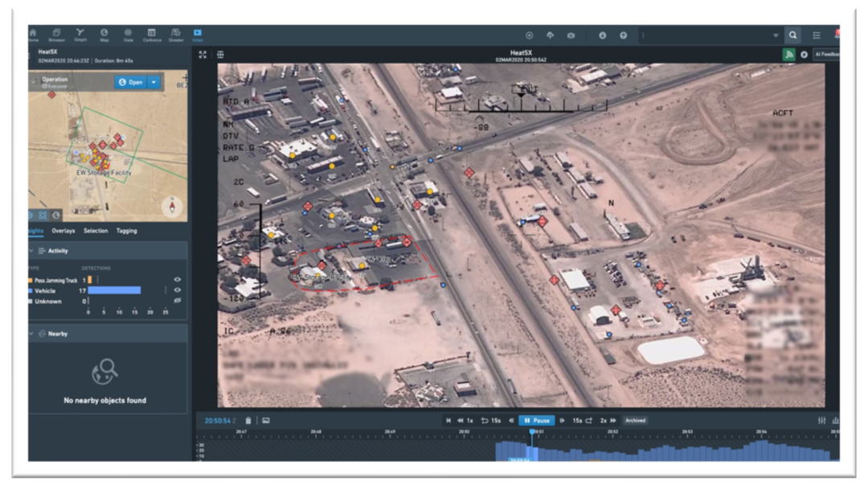Click the camera snapshot icon in top bar
The height and width of the screenshot is (493, 868).
(x=571, y=35)
